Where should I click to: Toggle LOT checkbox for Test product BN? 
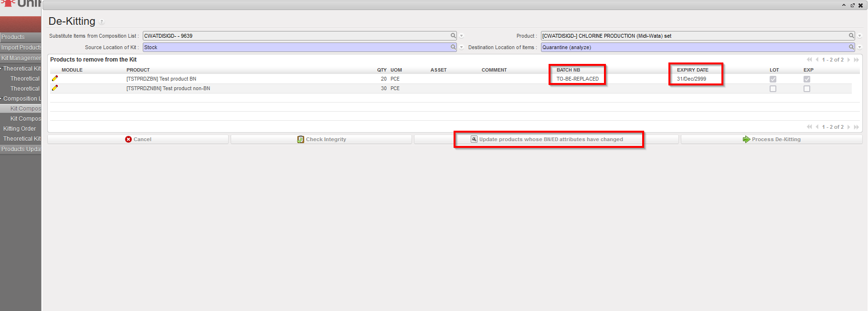[773, 79]
